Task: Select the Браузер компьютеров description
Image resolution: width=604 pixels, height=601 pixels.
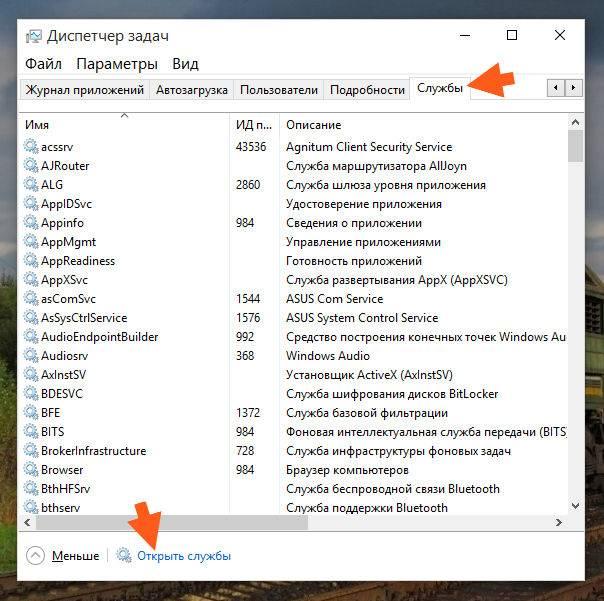Action: click(347, 470)
